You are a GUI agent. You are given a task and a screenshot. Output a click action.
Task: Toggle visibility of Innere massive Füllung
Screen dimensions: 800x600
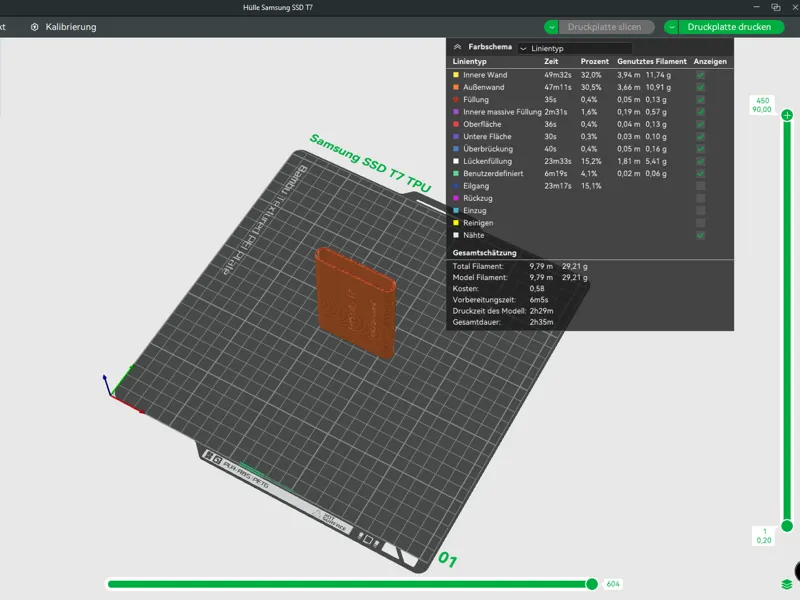click(x=701, y=112)
